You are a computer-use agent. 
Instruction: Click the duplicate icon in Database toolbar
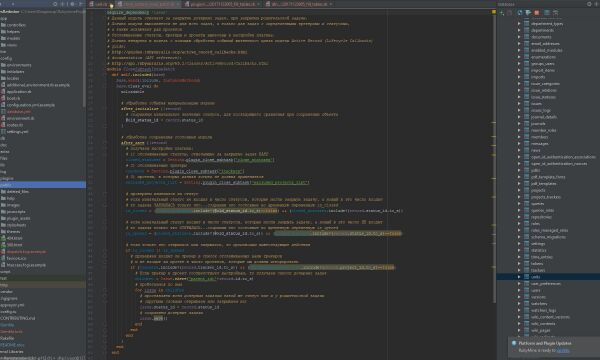tap(510, 13)
